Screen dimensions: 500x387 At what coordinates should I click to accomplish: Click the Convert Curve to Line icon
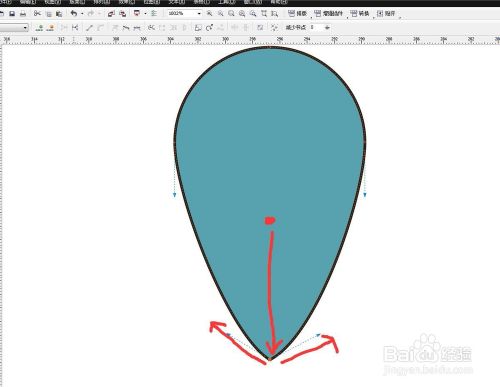(x=89, y=28)
